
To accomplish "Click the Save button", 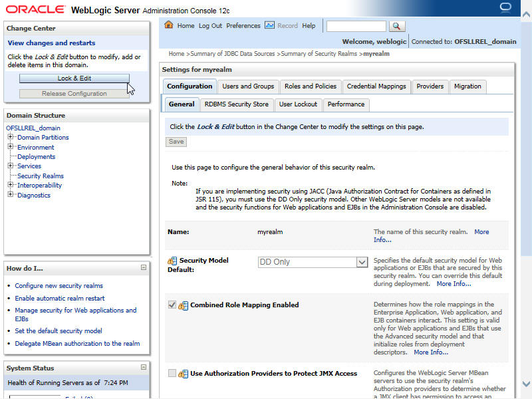I will coord(176,142).
